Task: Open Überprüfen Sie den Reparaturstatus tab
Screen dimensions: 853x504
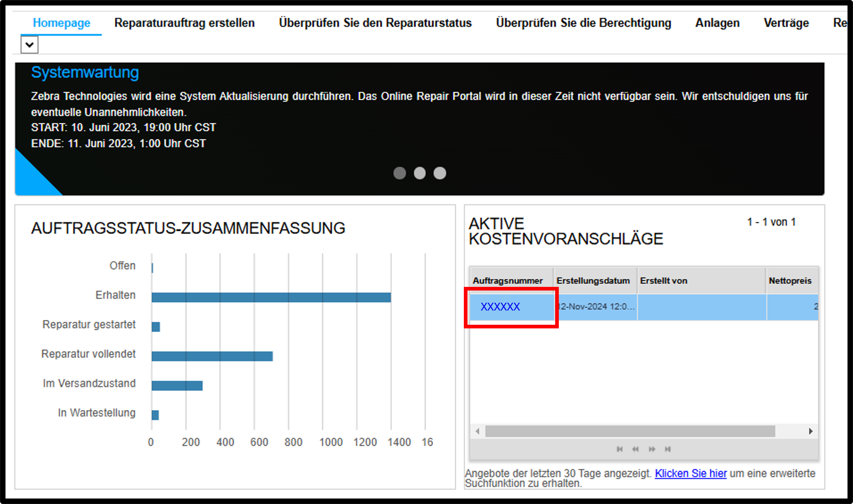Action: coord(375,23)
